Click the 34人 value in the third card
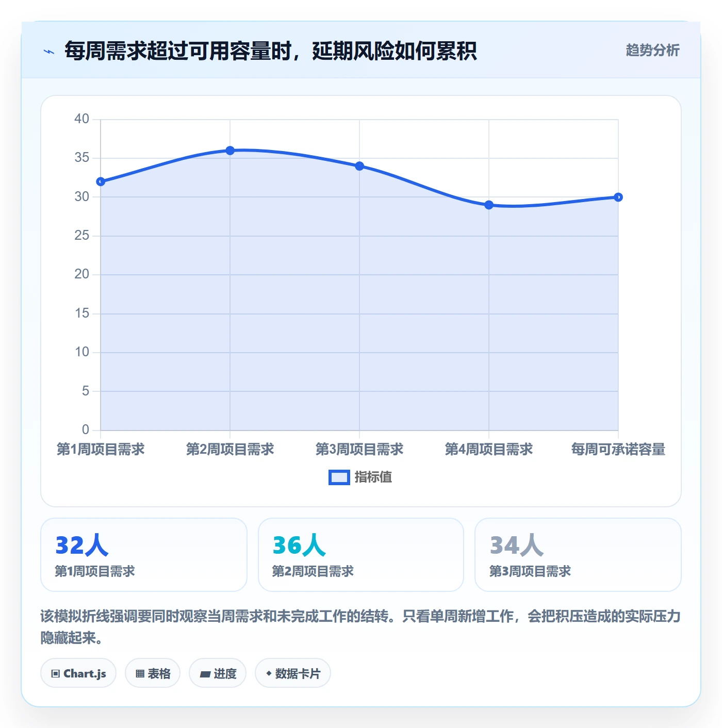The width and height of the screenshot is (722, 728). point(516,545)
